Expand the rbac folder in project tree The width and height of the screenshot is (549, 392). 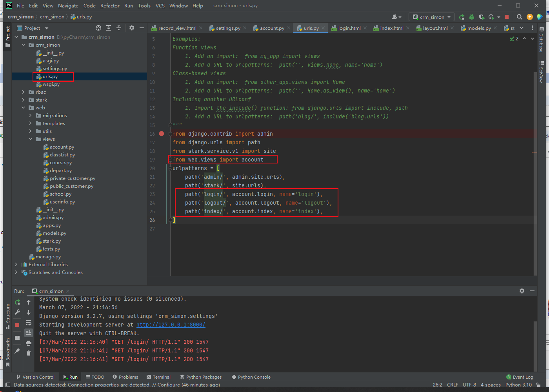[23, 92]
